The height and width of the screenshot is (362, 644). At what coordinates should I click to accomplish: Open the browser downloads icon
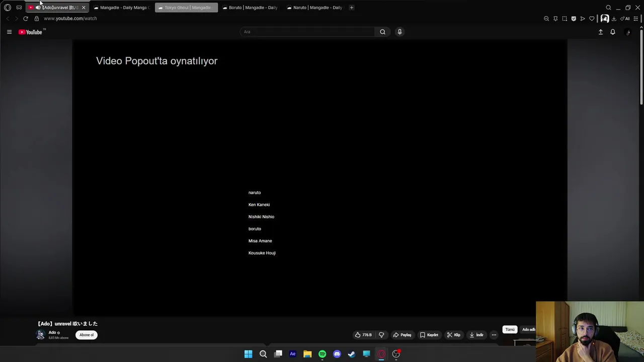[x=614, y=19]
